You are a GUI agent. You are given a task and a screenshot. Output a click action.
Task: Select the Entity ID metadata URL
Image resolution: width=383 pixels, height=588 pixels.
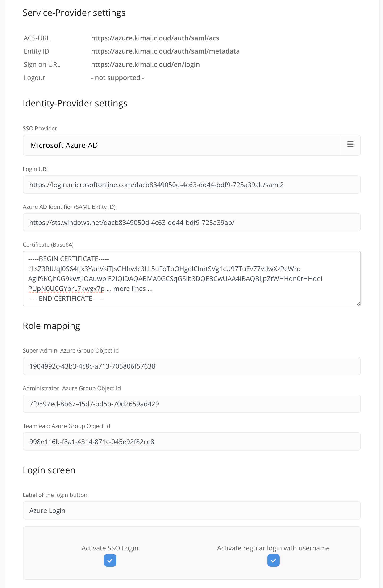(x=166, y=51)
